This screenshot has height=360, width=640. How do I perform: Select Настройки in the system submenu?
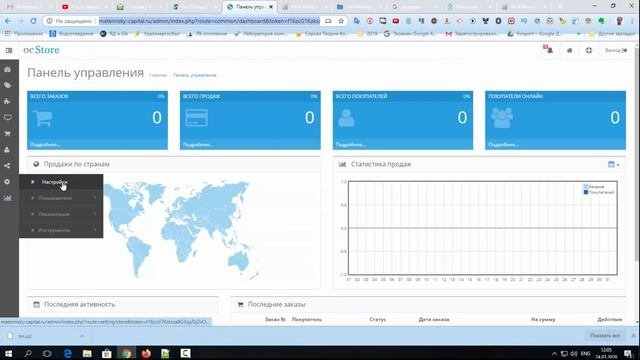61,182
